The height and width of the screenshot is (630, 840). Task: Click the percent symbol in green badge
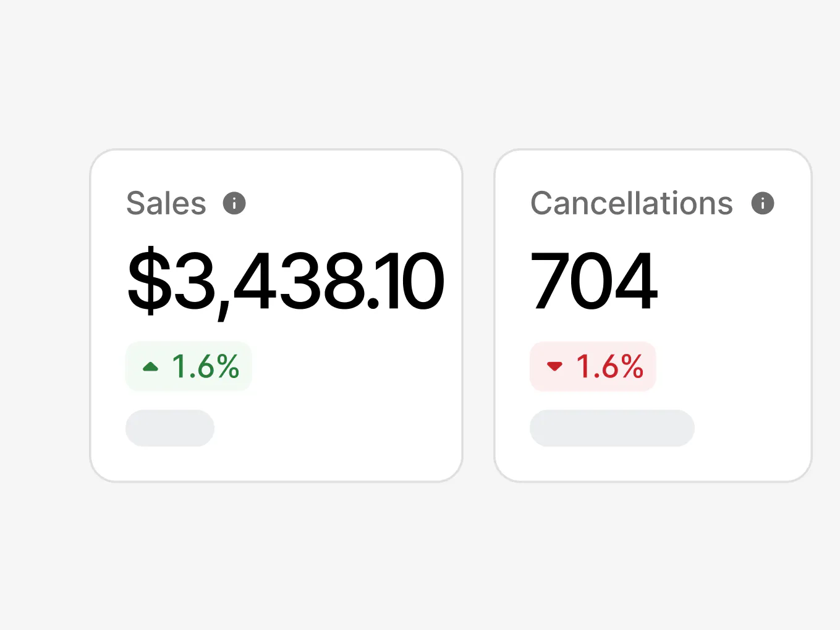tap(228, 366)
